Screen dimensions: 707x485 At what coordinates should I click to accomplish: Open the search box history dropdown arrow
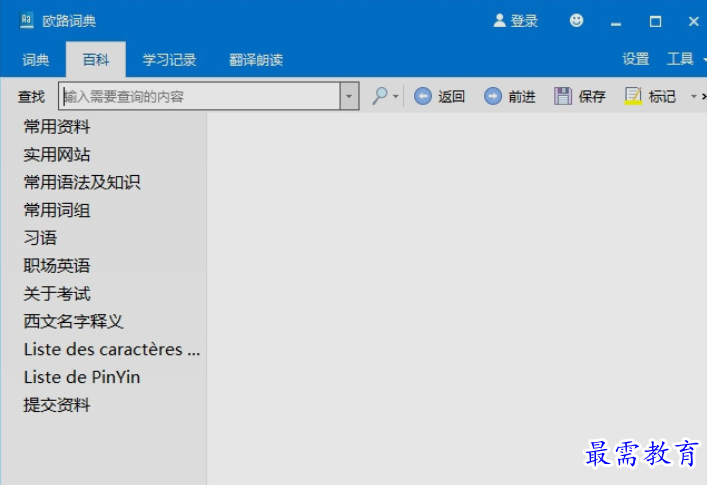tap(349, 96)
